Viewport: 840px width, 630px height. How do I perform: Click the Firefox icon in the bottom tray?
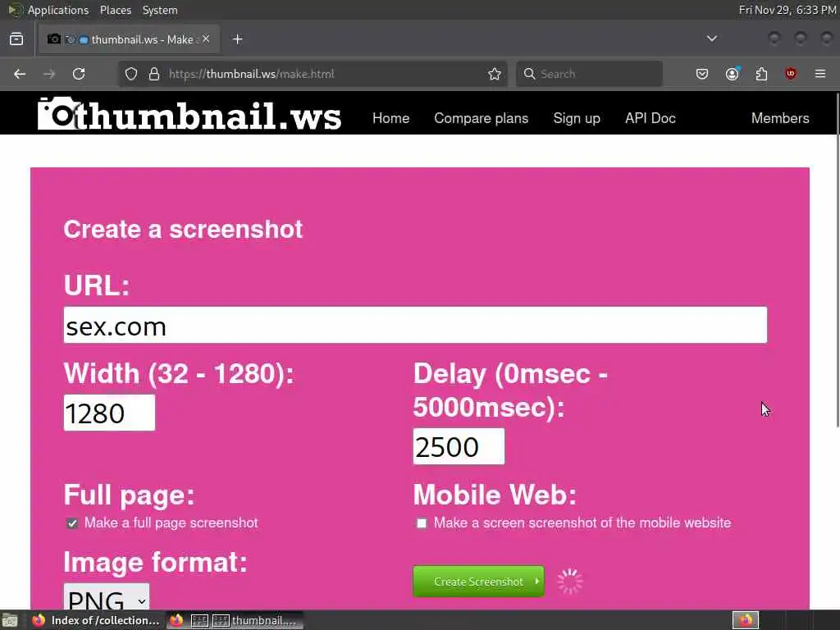[x=746, y=620]
